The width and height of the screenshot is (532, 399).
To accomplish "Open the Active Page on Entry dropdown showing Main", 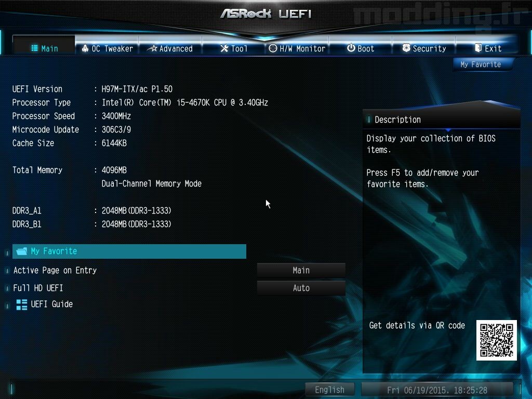I will 301,270.
